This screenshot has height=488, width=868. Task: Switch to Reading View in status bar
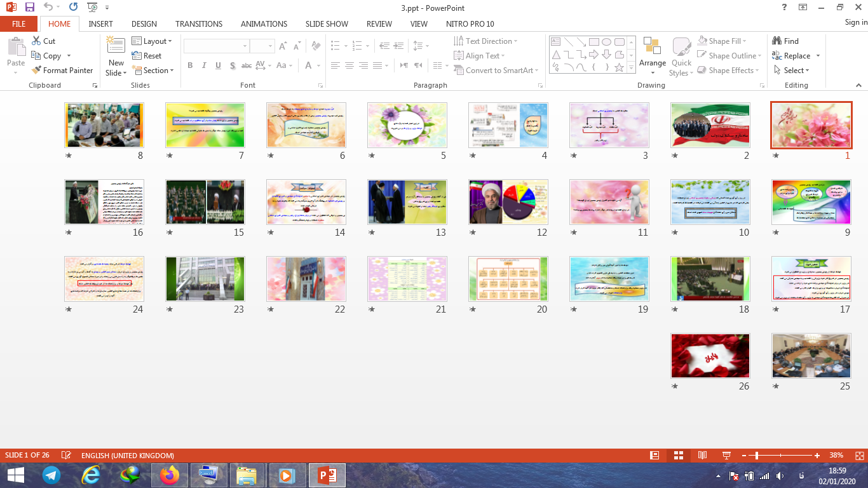702,456
